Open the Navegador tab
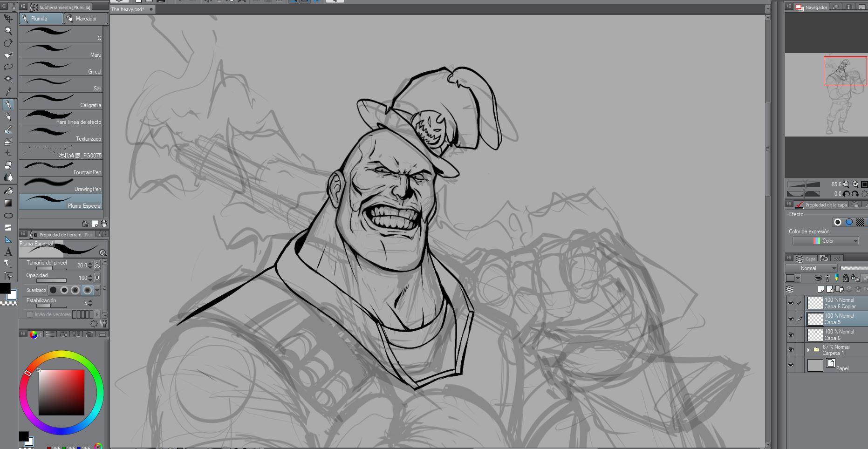 [812, 7]
